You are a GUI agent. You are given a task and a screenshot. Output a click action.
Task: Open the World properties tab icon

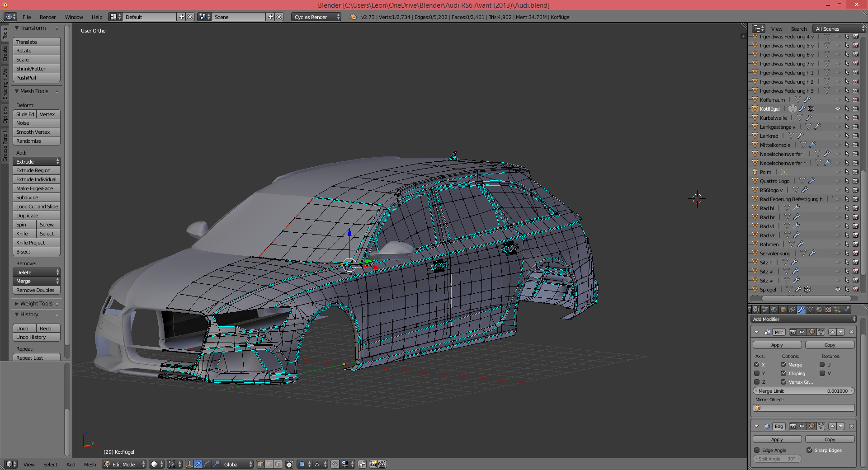(x=774, y=310)
